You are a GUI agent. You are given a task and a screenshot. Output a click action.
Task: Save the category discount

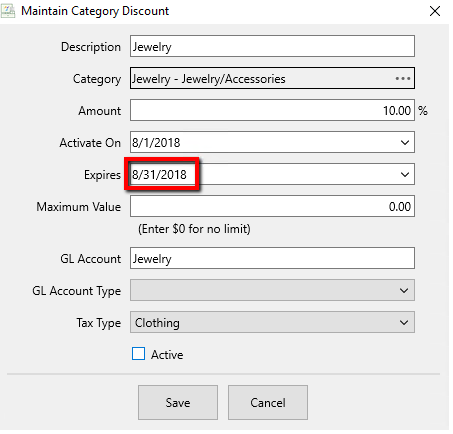click(178, 403)
